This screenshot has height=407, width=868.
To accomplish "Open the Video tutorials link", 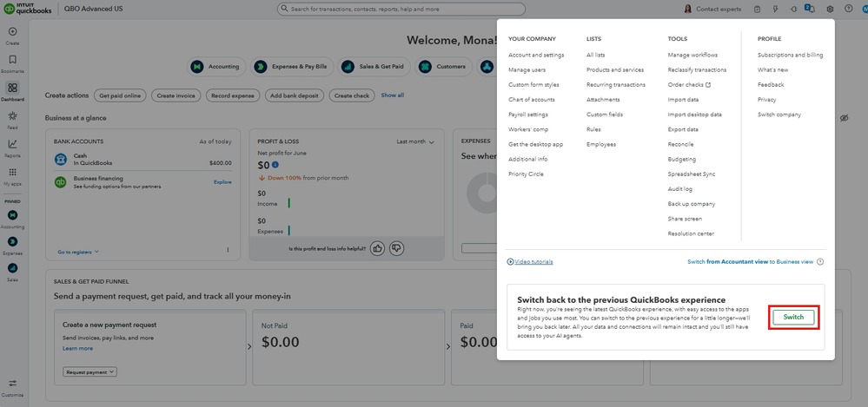I will pos(530,261).
